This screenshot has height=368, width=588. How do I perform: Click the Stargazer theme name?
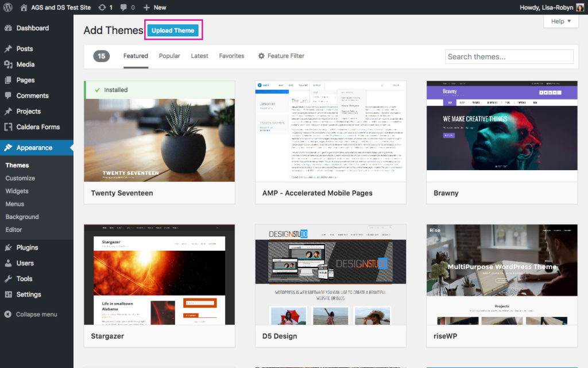pyautogui.click(x=107, y=336)
